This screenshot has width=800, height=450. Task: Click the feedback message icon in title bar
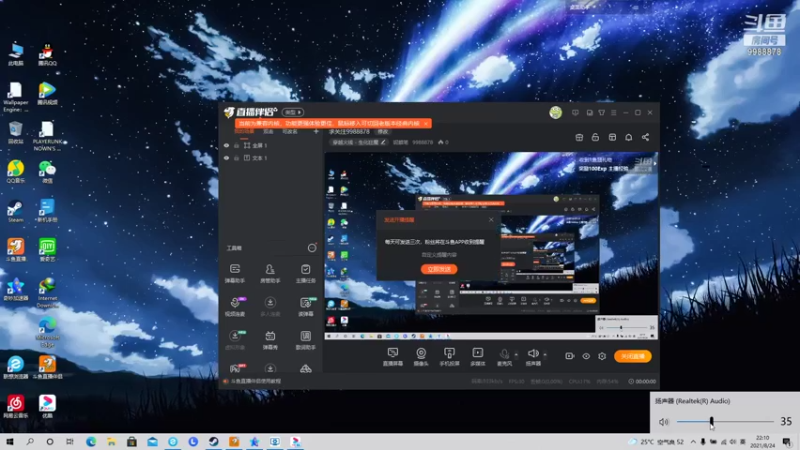[576, 112]
